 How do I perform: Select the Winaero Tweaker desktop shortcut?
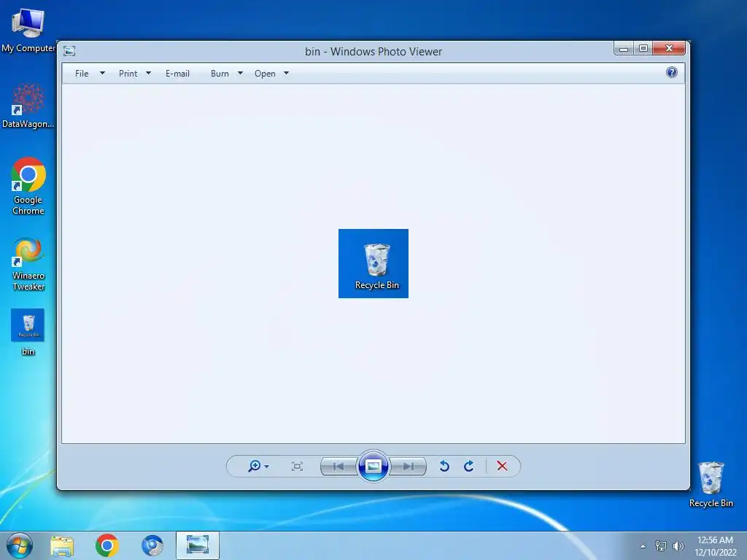point(28,264)
